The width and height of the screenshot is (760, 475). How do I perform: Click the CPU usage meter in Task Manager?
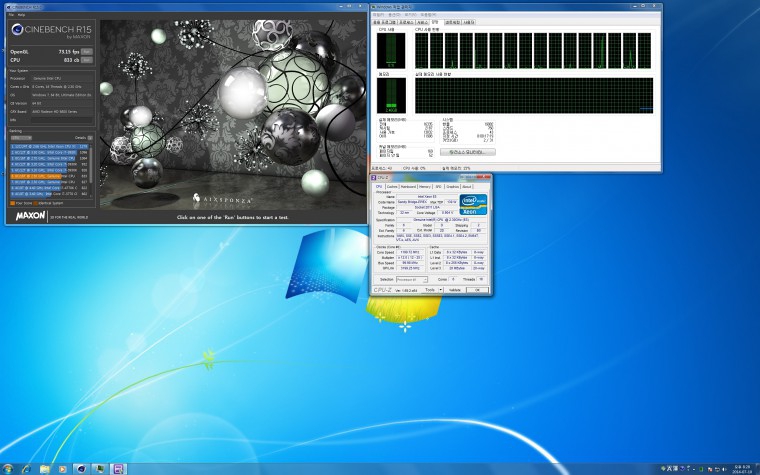click(x=391, y=50)
